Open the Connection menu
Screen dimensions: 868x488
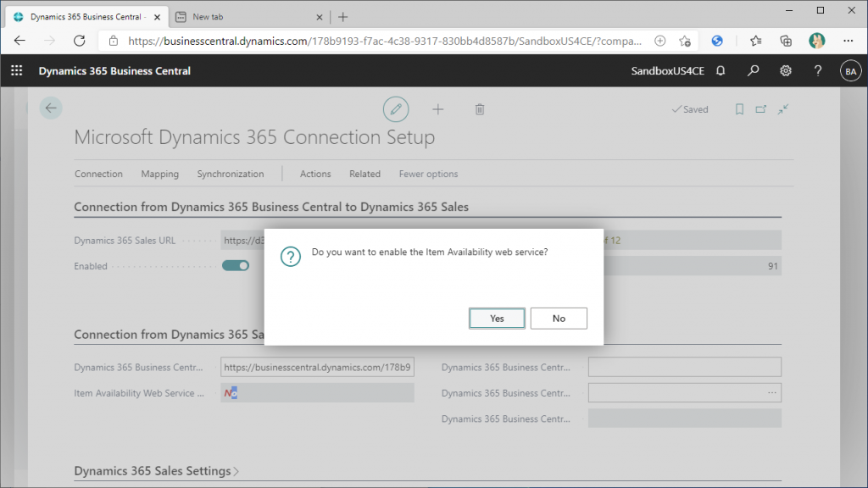pyautogui.click(x=98, y=174)
